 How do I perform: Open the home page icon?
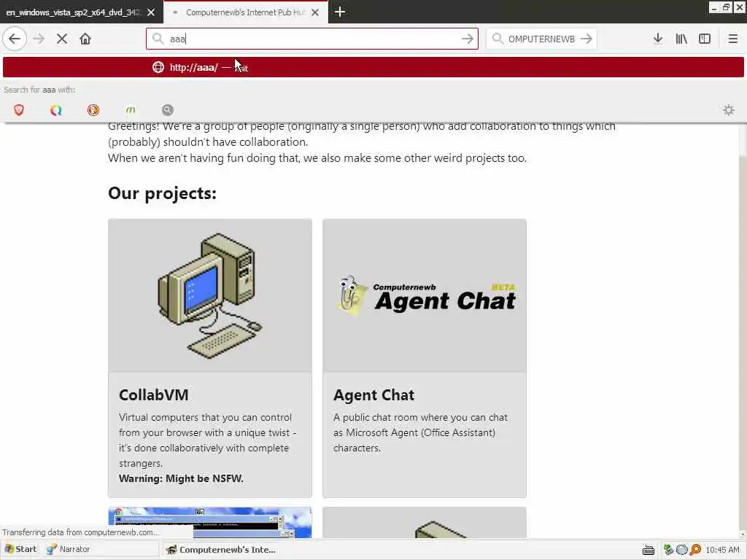(85, 39)
